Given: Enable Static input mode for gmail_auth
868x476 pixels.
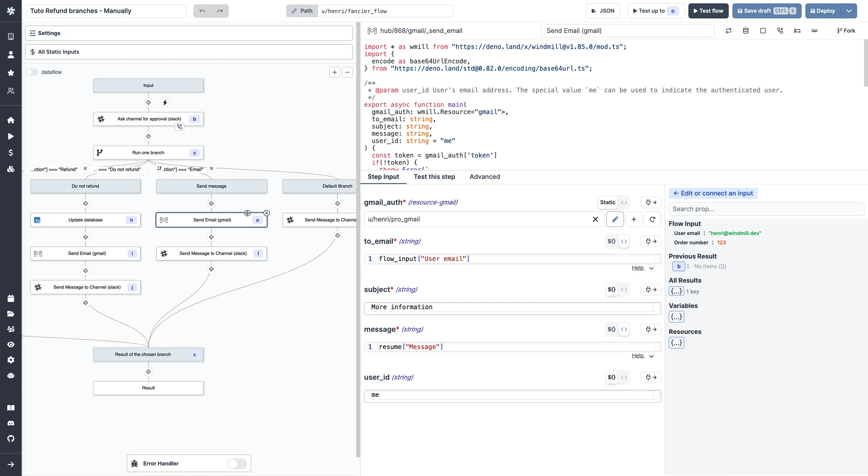Looking at the screenshot, I should (x=608, y=202).
